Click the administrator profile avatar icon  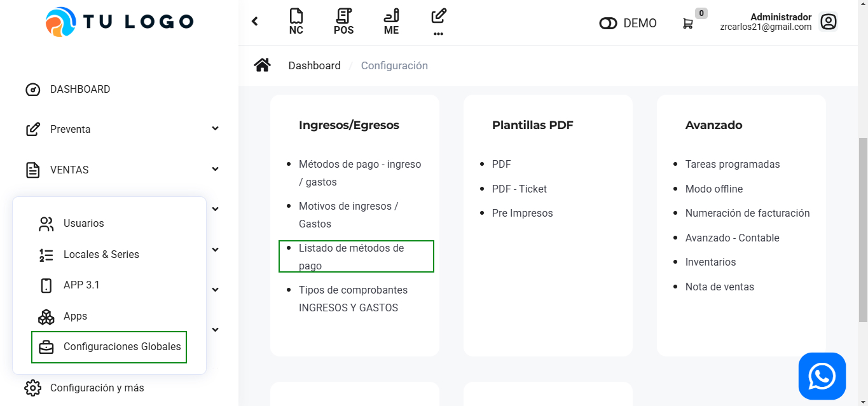tap(828, 22)
